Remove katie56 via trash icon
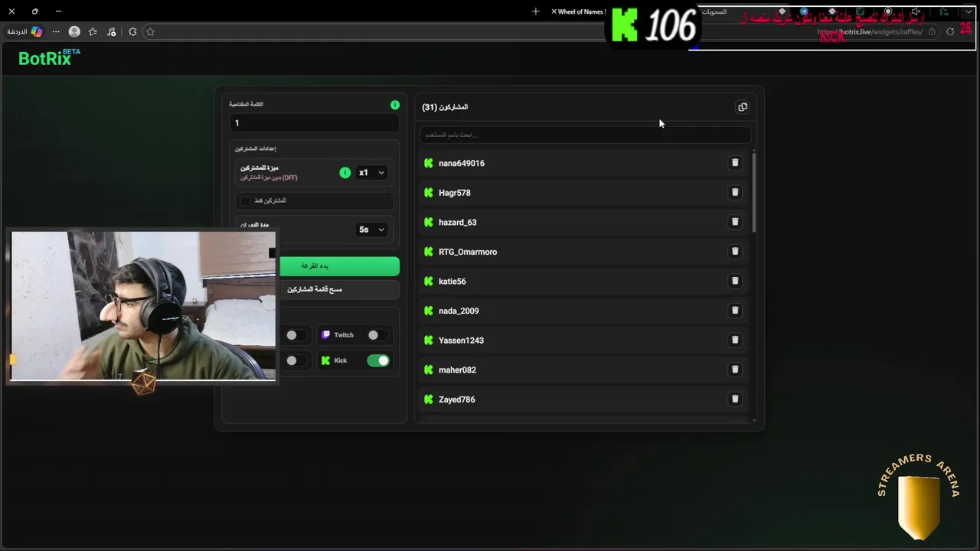The image size is (980, 551). point(735,281)
